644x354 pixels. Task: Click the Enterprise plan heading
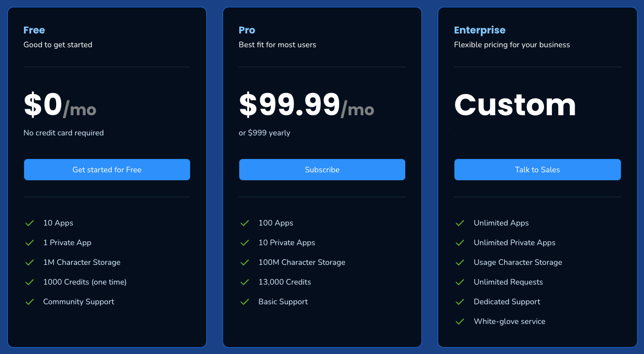[480, 30]
